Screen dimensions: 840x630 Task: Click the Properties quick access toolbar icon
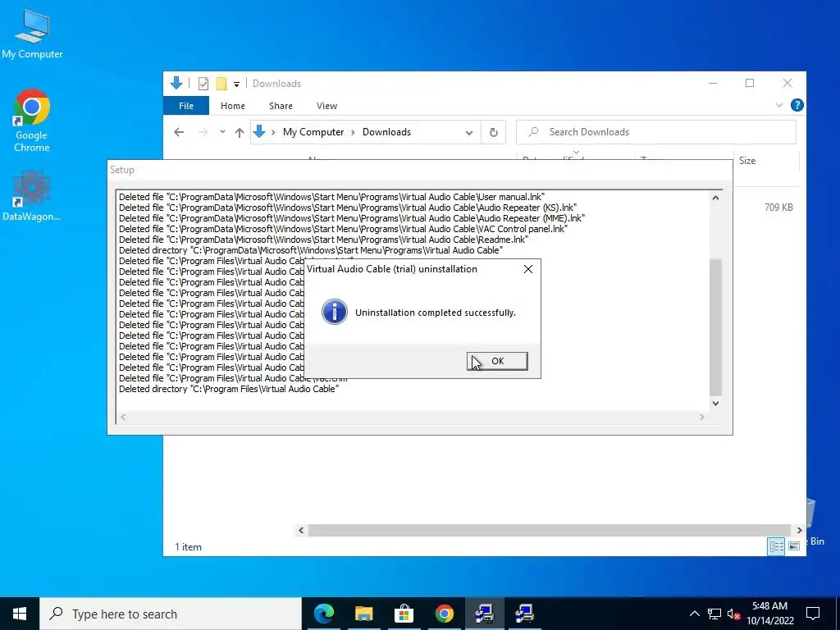point(203,84)
